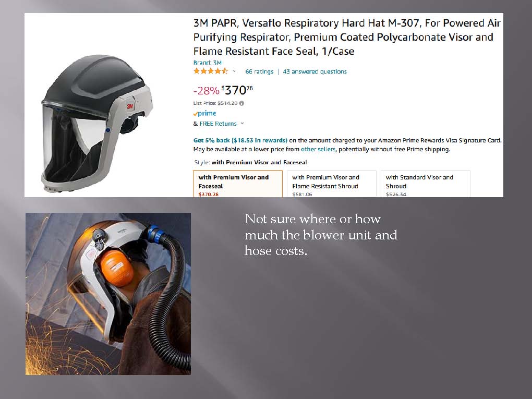Image resolution: width=532 pixels, height=399 pixels.
Task: Select 'with Premium Visor and Flame Resistant Shroud'
Action: pyautogui.click(x=332, y=184)
